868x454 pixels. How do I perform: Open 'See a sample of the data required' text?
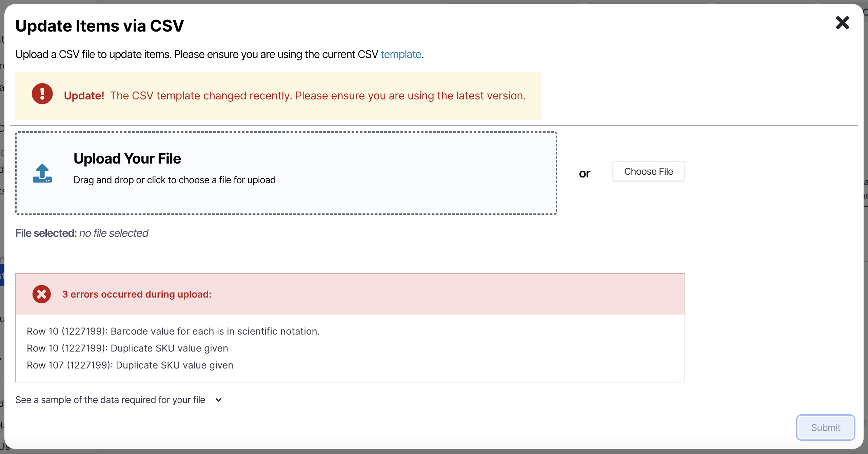(x=110, y=400)
